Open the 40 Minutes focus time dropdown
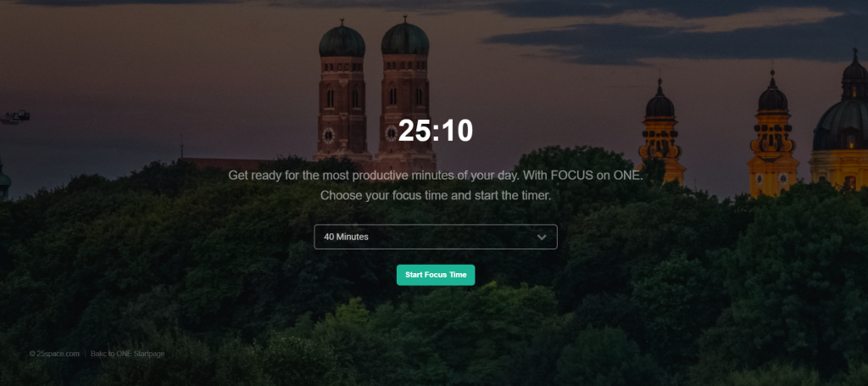 (436, 237)
